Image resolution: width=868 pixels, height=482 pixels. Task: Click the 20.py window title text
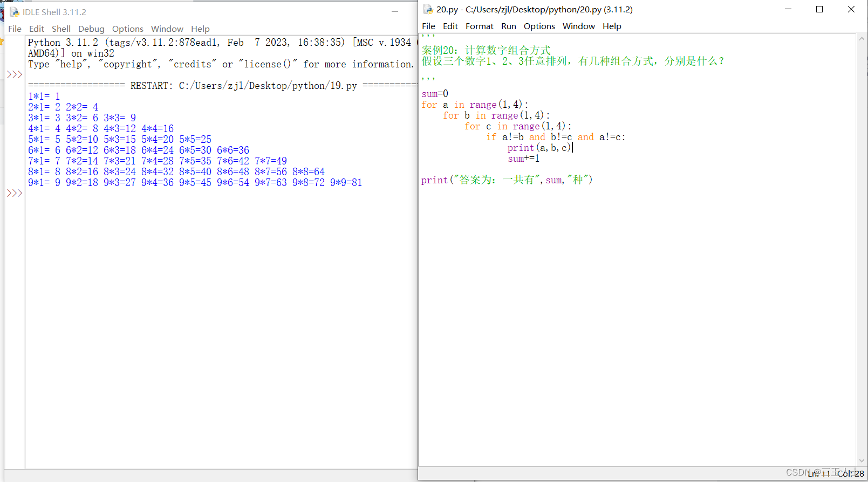535,9
